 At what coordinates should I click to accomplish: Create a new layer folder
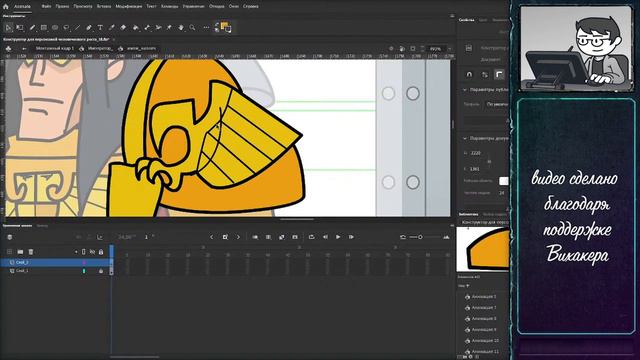tap(20, 252)
